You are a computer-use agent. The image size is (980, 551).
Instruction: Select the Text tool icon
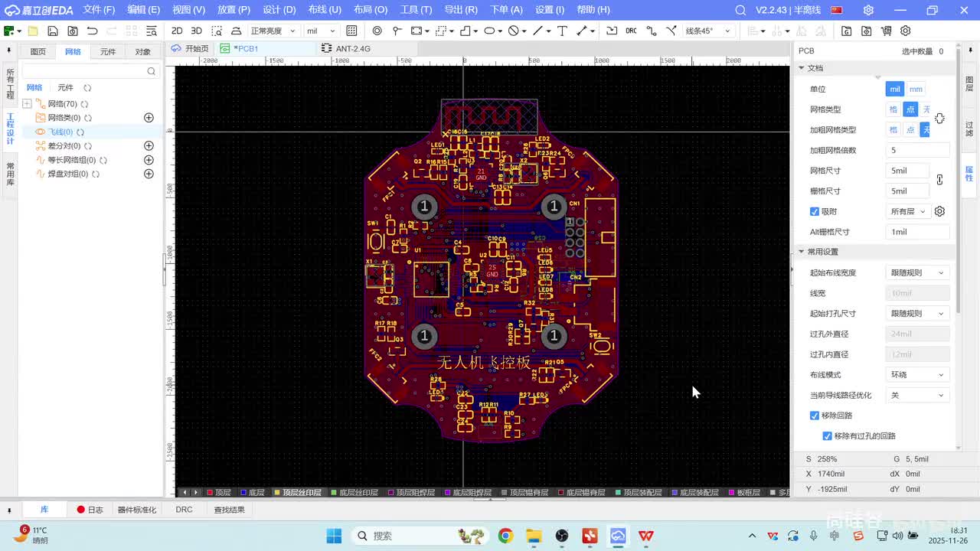coord(562,31)
